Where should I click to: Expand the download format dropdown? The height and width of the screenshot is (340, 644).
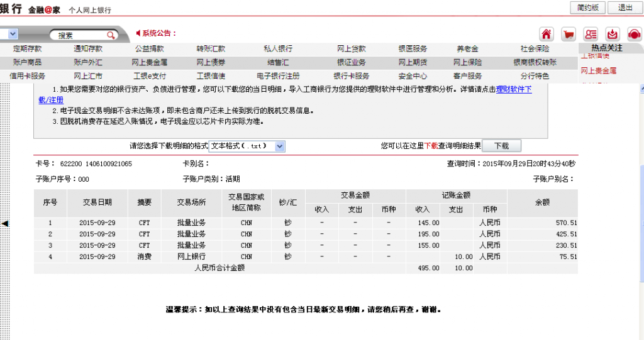[280, 146]
